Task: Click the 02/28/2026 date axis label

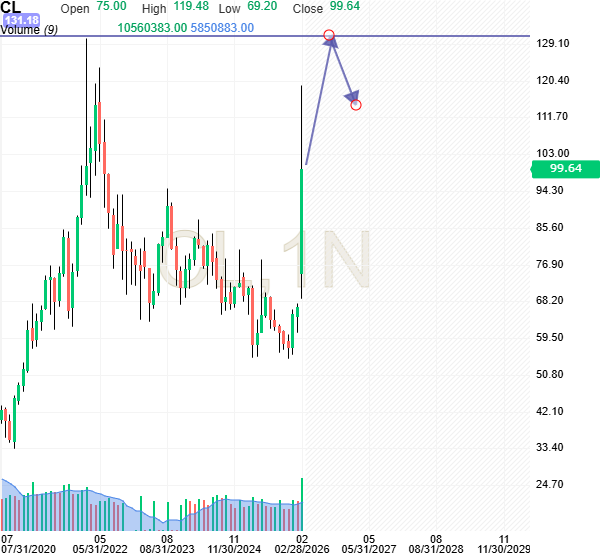Action: [302, 550]
